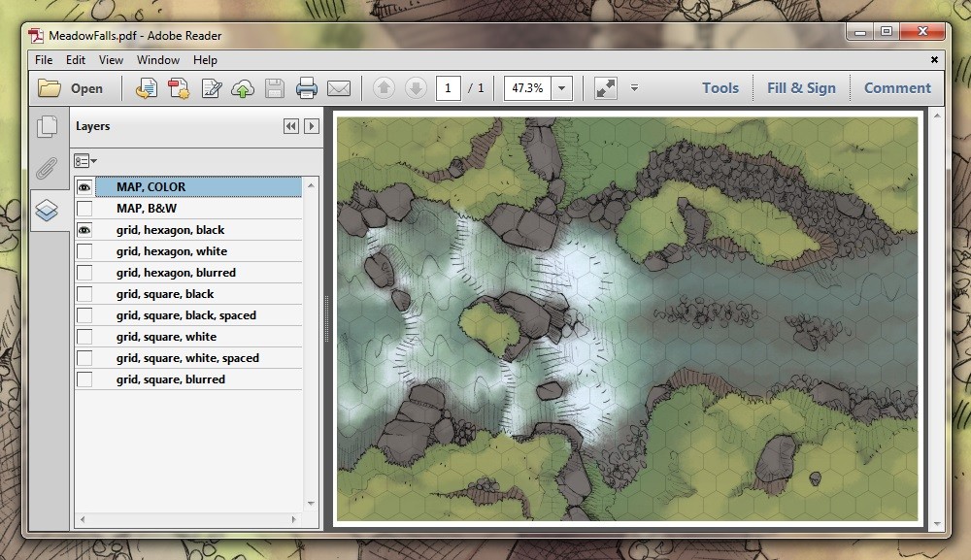
Task: Click layers list scroll up arrow
Action: tap(311, 185)
